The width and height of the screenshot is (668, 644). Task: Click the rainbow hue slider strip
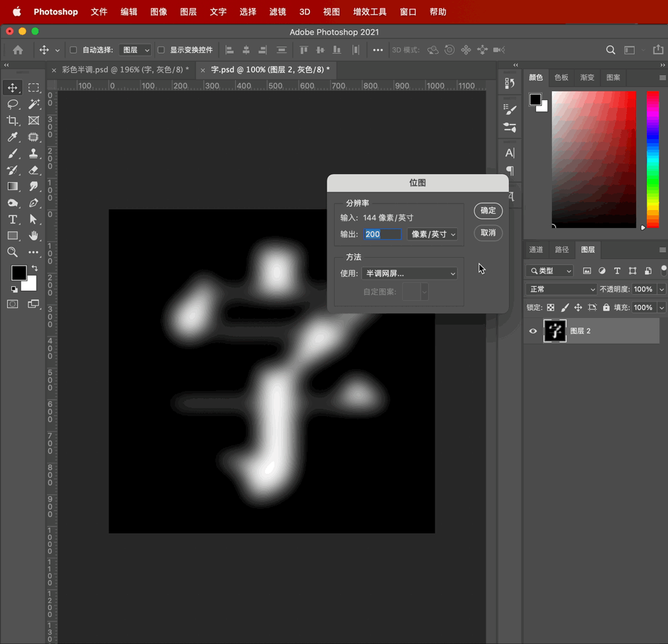(653, 159)
